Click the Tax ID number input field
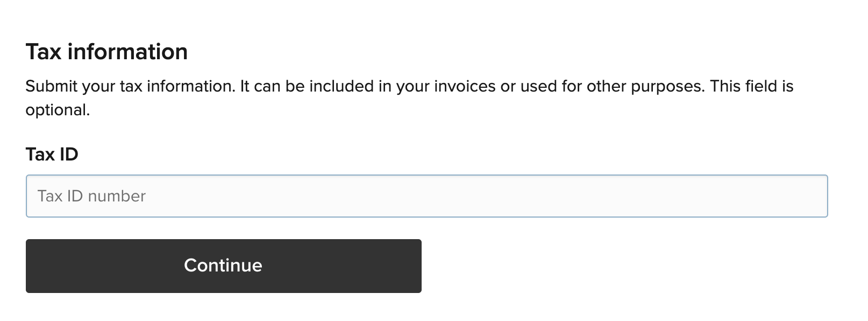This screenshot has width=868, height=321. coord(427,196)
